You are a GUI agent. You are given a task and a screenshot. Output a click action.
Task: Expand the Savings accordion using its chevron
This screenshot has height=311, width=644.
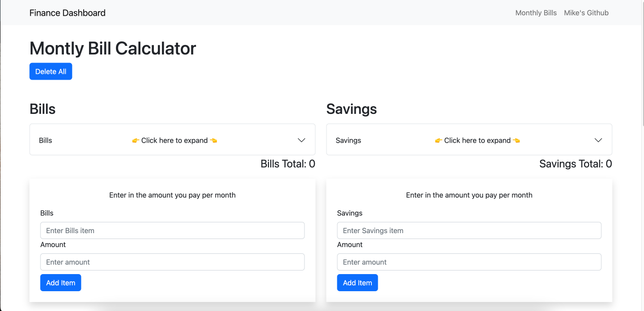598,140
